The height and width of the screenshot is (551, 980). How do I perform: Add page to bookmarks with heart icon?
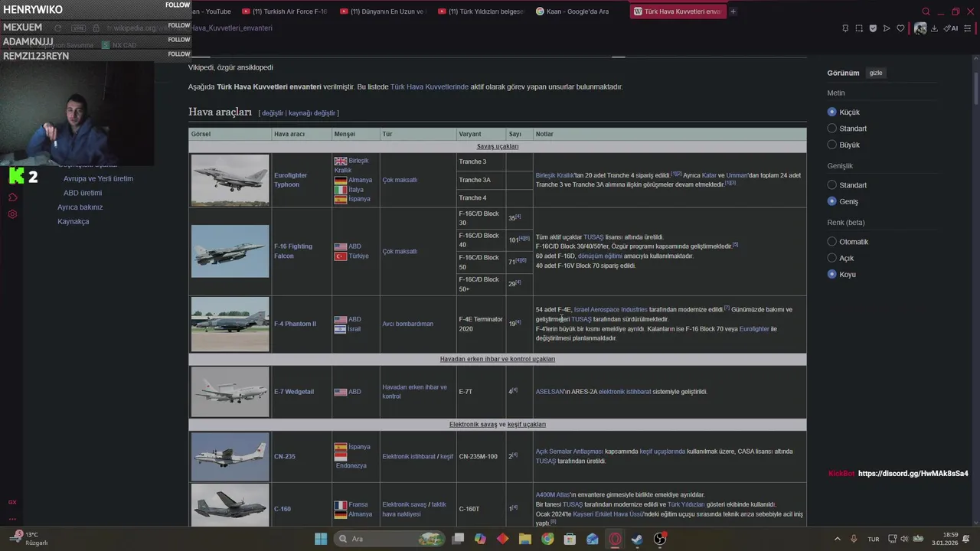point(900,28)
